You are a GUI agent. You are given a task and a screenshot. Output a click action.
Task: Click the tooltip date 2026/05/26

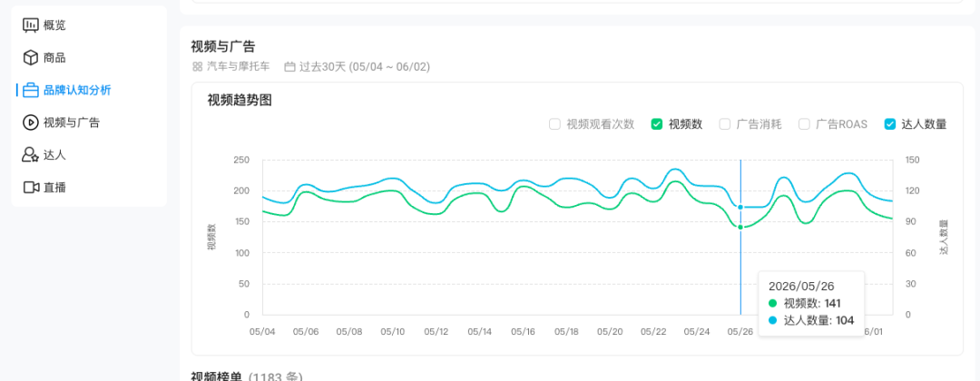tap(801, 287)
